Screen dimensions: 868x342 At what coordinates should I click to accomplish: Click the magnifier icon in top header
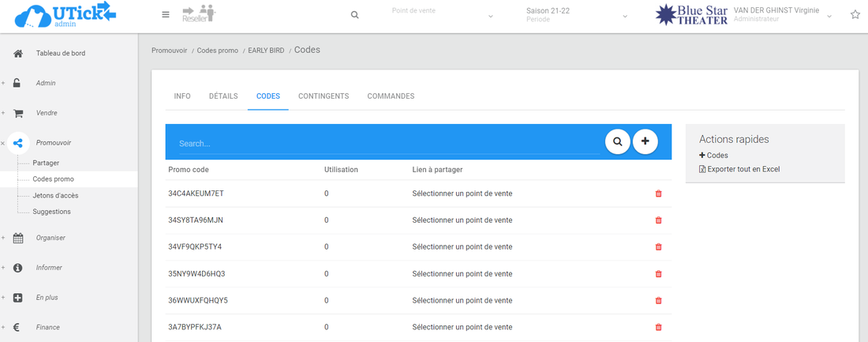click(x=355, y=15)
